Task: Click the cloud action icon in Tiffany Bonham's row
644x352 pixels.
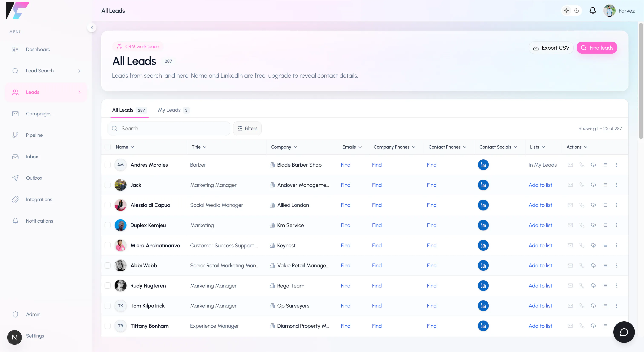Action: (x=593, y=326)
